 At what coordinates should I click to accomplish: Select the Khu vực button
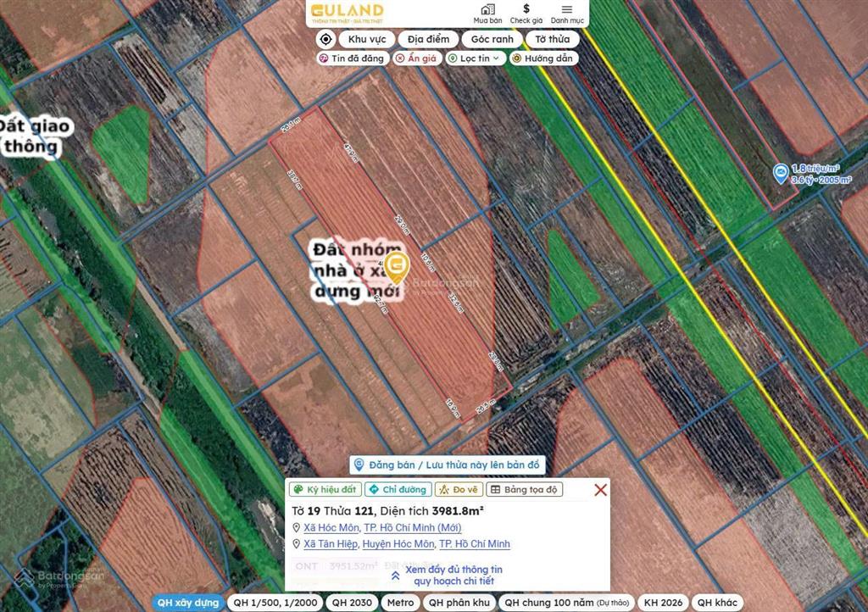[x=367, y=39]
